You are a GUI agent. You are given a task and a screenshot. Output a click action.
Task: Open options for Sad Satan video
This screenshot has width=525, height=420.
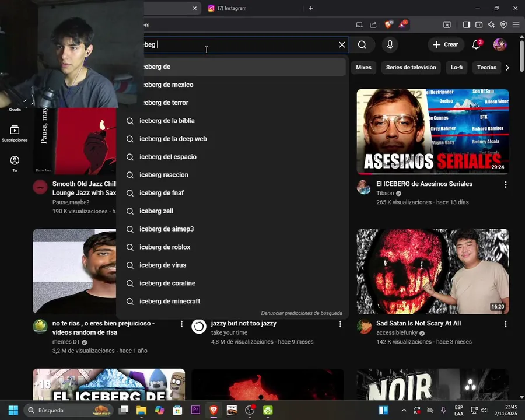[x=505, y=324]
